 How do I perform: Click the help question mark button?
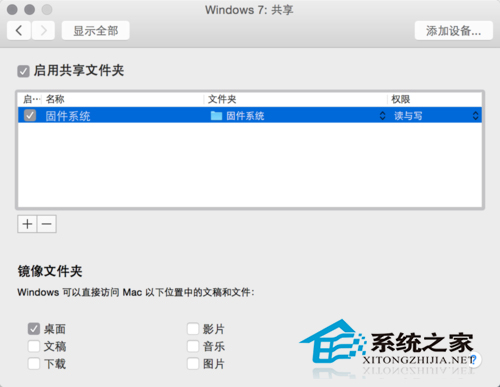[473, 360]
